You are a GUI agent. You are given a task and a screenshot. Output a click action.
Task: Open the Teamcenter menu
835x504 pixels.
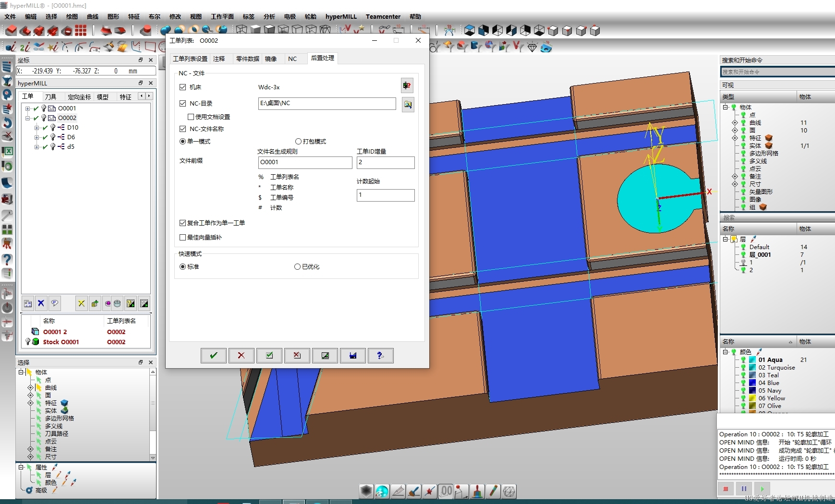383,16
